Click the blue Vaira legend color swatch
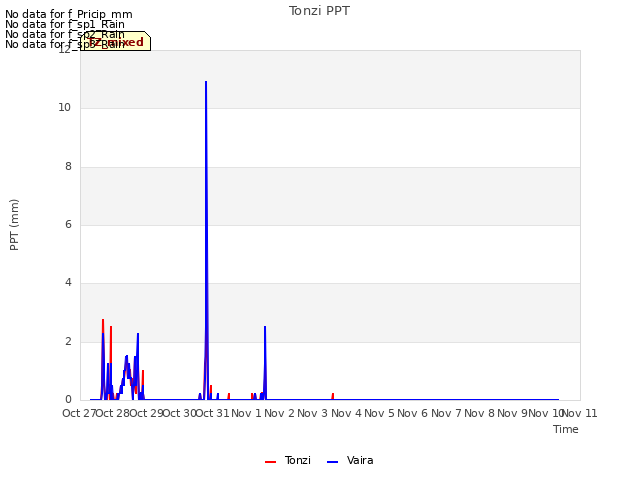This screenshot has height=480, width=640. click(x=333, y=462)
